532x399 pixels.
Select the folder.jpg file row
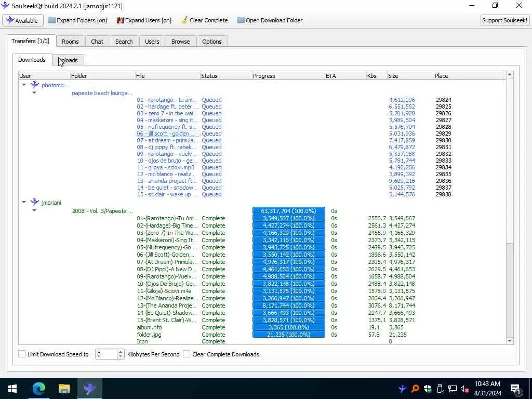pyautogui.click(x=149, y=334)
